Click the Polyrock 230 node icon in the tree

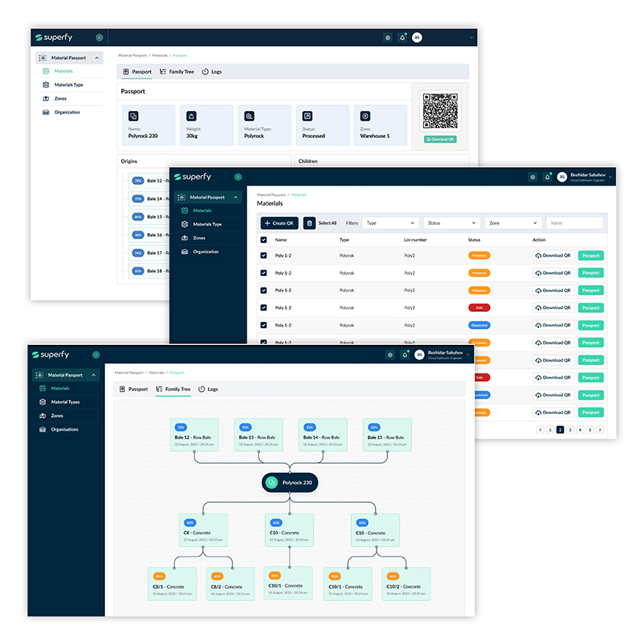tap(272, 482)
